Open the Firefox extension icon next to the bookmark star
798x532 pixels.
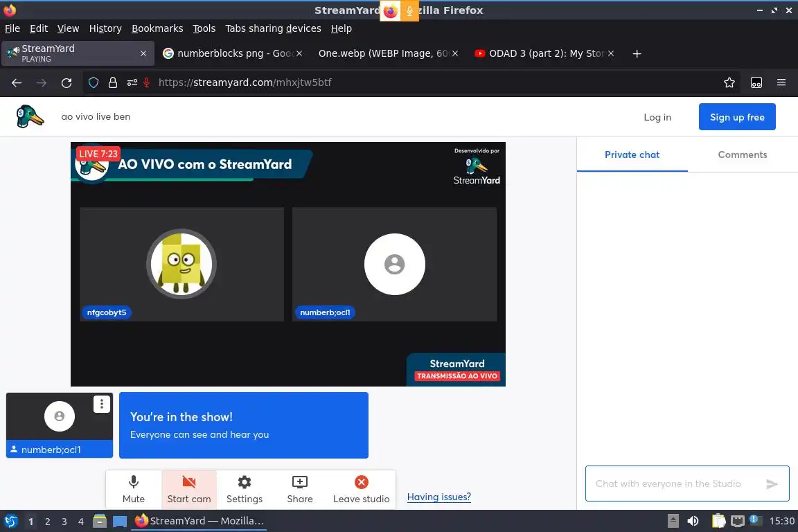tap(756, 82)
